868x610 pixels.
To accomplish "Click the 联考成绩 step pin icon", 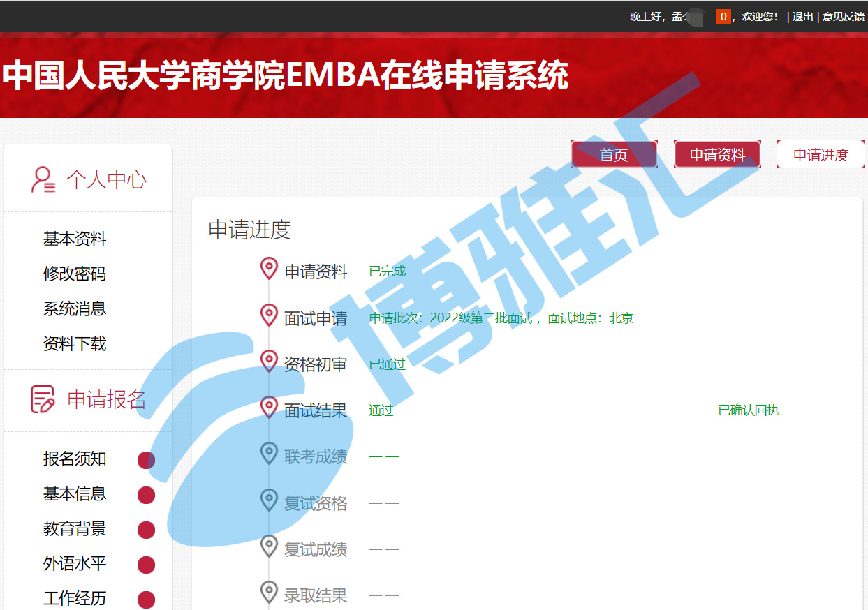I will pos(269,454).
